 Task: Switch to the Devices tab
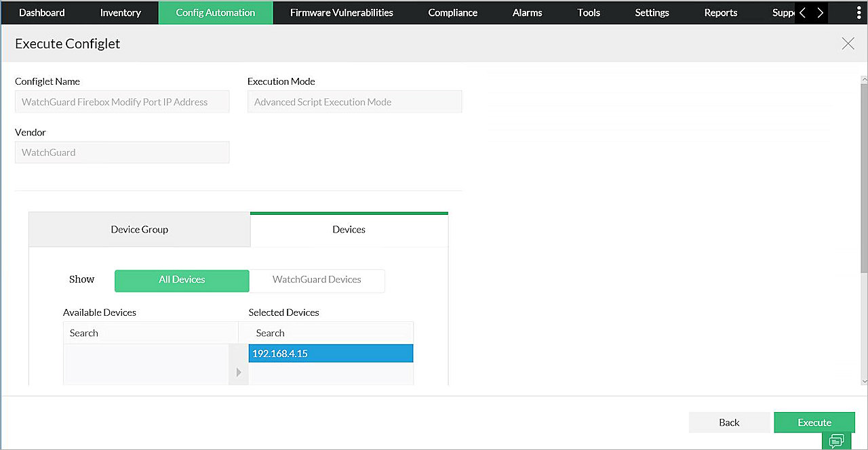[349, 229]
